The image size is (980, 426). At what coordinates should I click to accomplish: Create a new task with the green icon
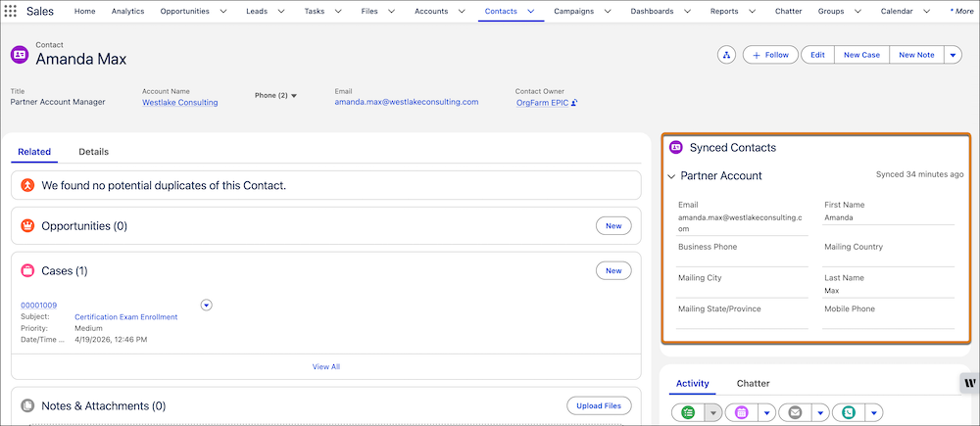(688, 412)
